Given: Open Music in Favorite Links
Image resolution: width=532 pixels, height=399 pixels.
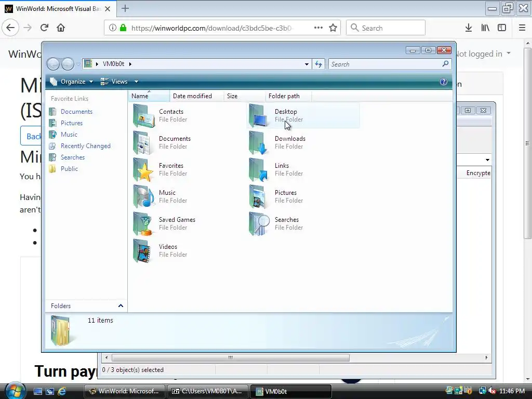Looking at the screenshot, I should (x=69, y=135).
